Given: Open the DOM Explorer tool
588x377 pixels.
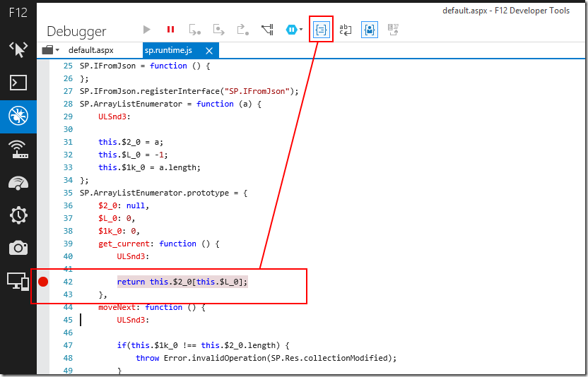Looking at the screenshot, I should (18, 49).
